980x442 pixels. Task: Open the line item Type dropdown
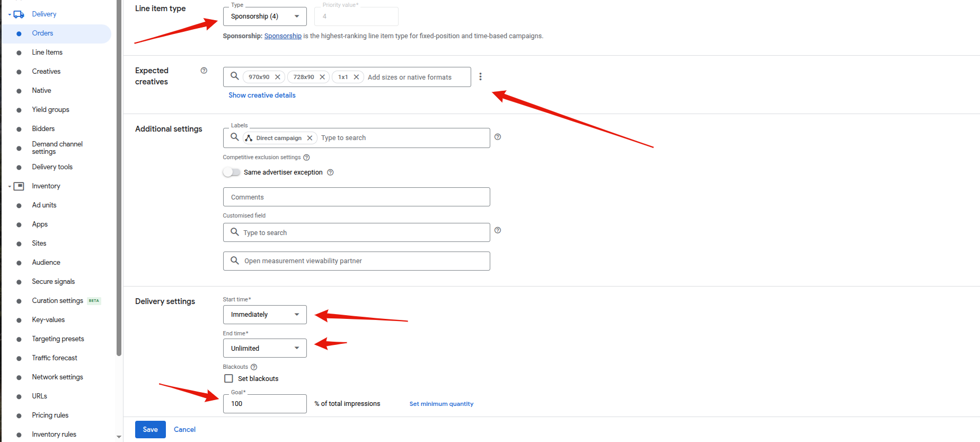click(x=264, y=16)
